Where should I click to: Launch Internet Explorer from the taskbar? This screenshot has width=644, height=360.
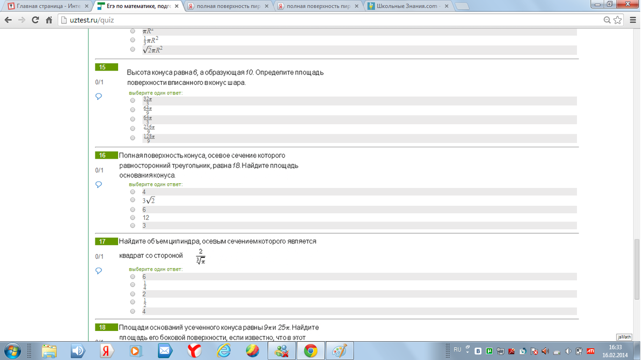coord(223,351)
